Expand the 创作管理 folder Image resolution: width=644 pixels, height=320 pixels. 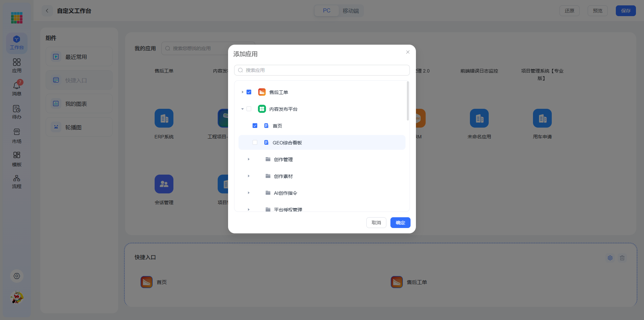pos(249,159)
